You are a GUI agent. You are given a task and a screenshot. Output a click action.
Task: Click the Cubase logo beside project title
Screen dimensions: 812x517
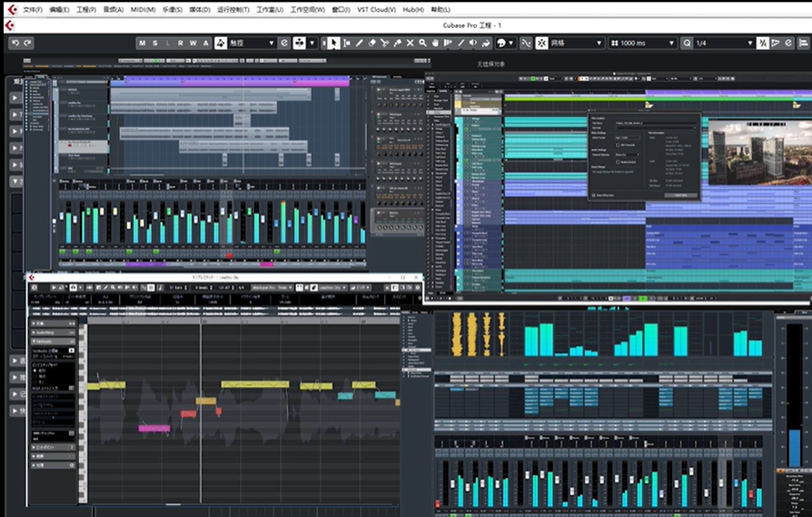click(x=10, y=25)
